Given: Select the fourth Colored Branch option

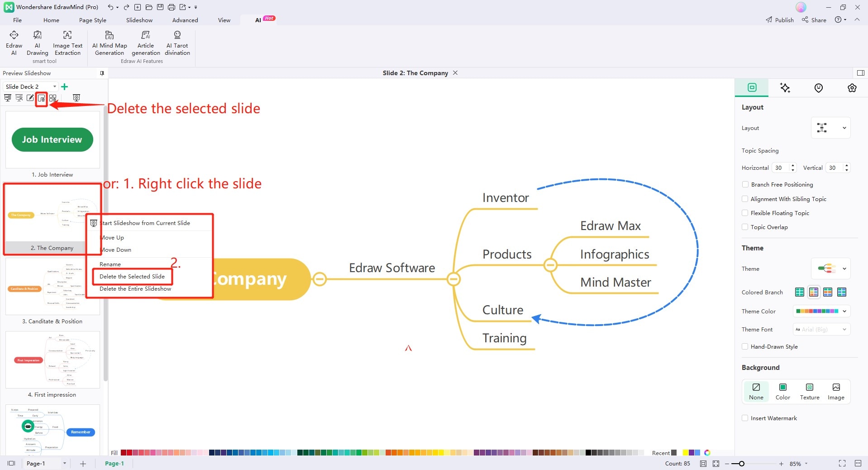Looking at the screenshot, I should pyautogui.click(x=842, y=292).
